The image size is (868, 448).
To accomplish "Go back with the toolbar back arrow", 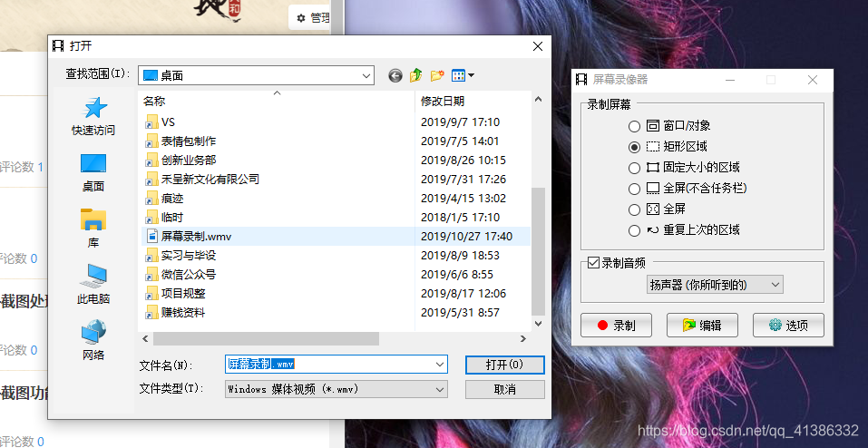I will pos(395,75).
